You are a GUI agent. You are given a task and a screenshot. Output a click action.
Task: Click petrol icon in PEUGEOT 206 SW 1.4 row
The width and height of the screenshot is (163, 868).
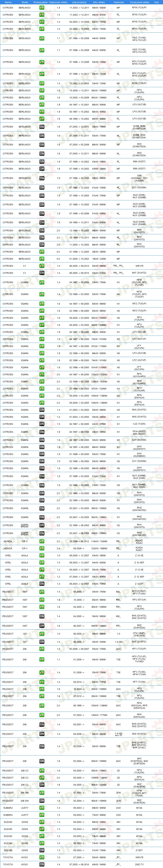(42, 792)
